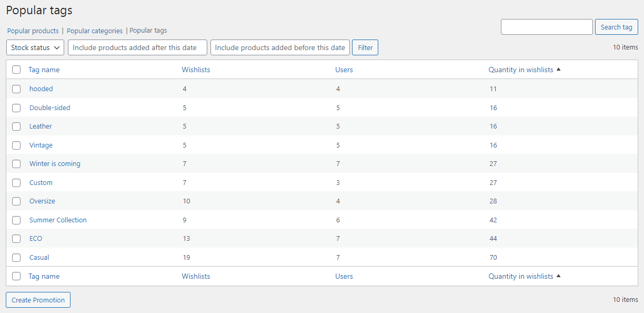Tick the Winter is coming checkbox

[x=16, y=164]
